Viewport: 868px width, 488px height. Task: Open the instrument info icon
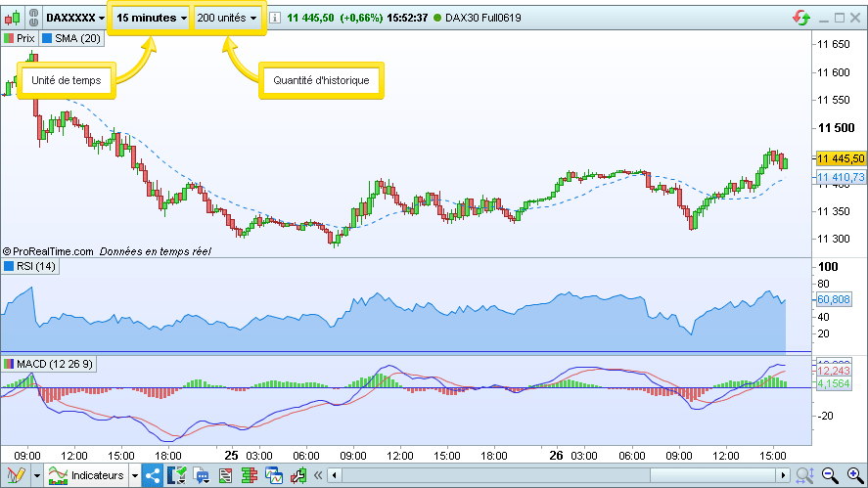(276, 18)
